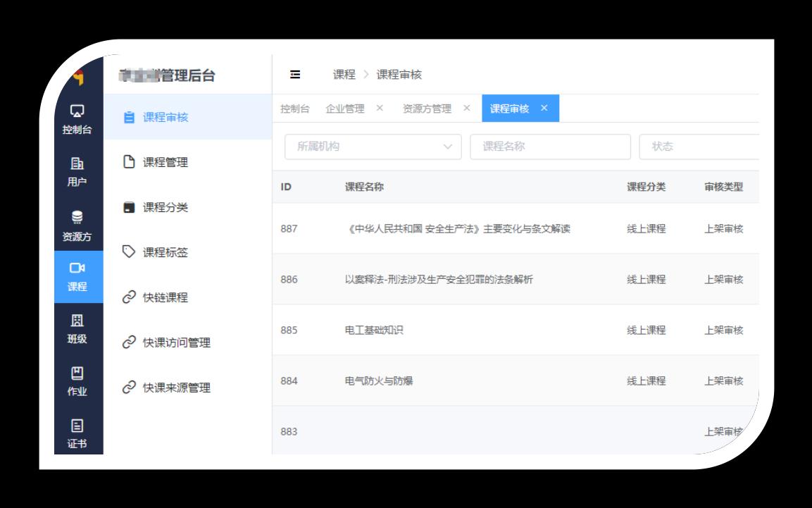
Task: Close the 企业管理 tab
Action: coord(380,108)
